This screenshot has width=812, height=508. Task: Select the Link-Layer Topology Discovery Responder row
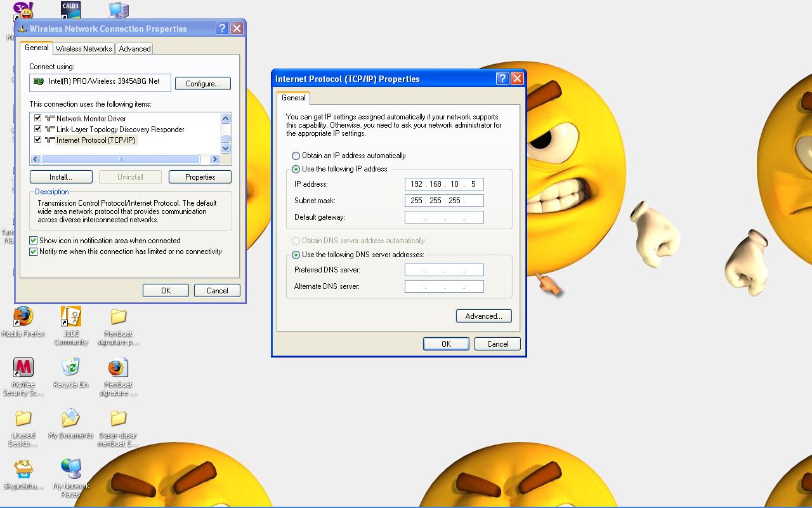(120, 129)
